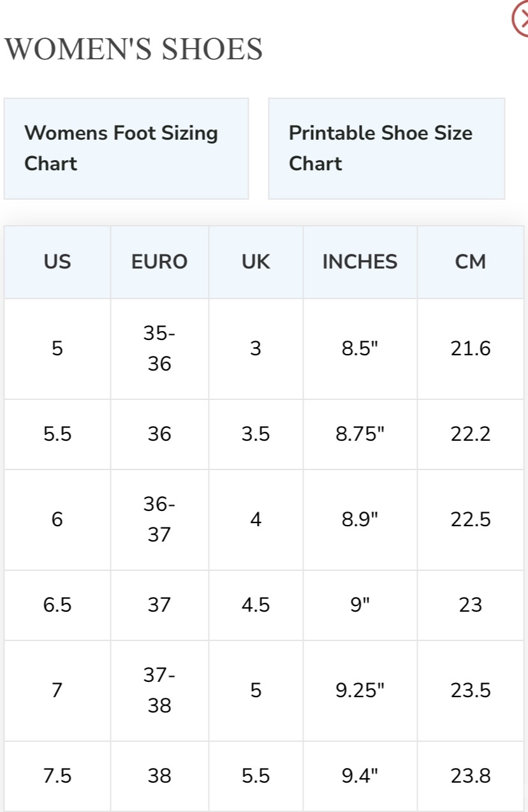
Task: Select the US size 5.5 cell
Action: [57, 434]
